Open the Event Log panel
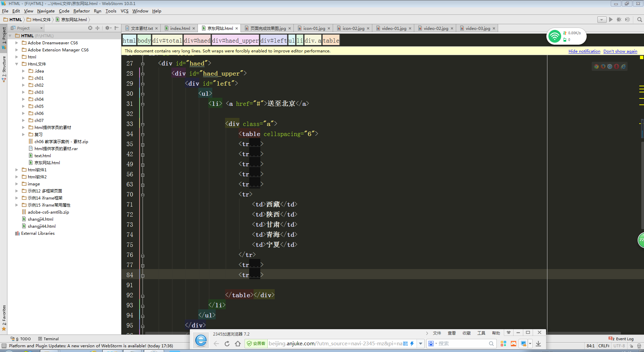 coord(621,339)
